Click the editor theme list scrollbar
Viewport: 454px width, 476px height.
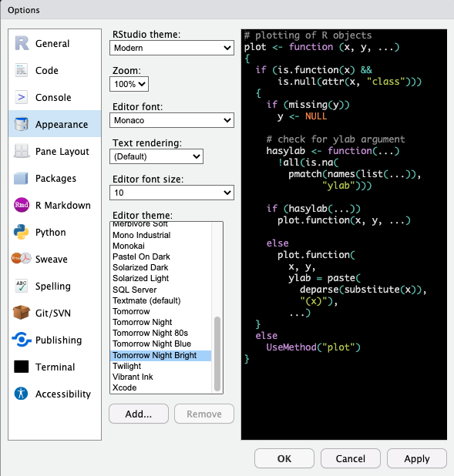coord(217,354)
